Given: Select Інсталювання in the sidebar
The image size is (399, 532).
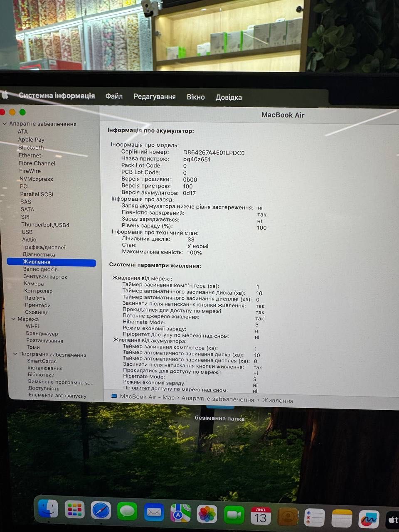Looking at the screenshot, I should [x=45, y=368].
